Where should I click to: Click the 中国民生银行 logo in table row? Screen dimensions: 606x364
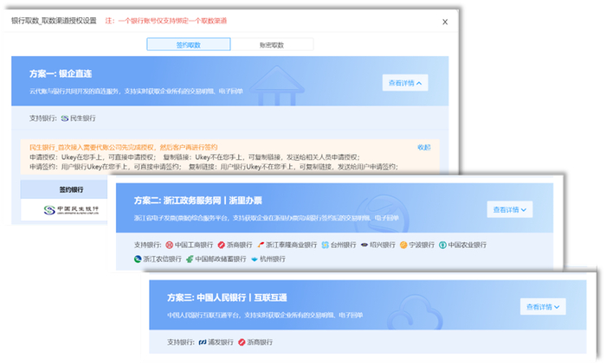pyautogui.click(x=71, y=209)
